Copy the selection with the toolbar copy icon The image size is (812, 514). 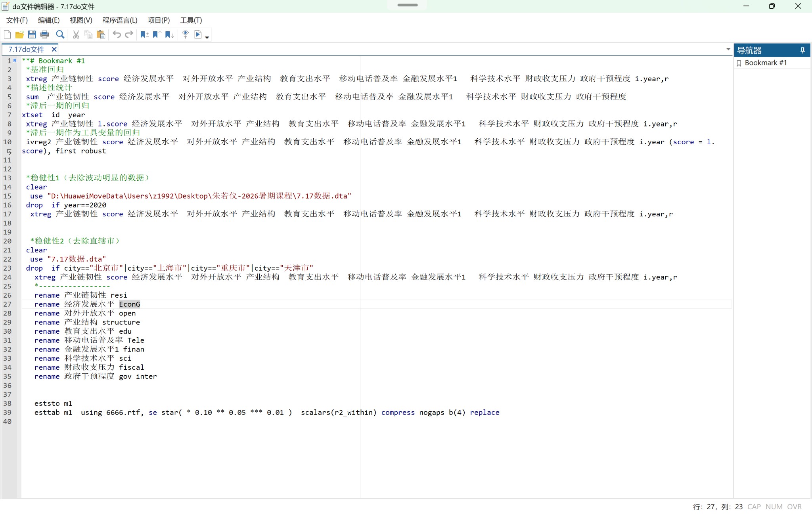click(88, 34)
